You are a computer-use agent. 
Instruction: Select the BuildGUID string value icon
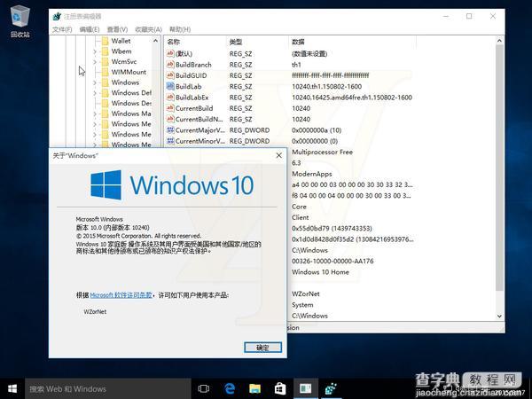170,75
